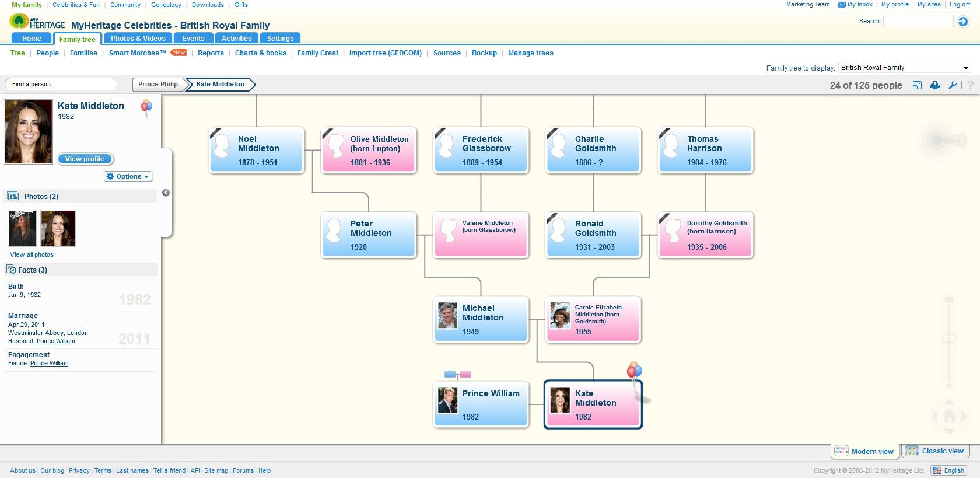Select Olive Middleton (born Lupton) card
The height and width of the screenshot is (478, 980).
pos(369,150)
